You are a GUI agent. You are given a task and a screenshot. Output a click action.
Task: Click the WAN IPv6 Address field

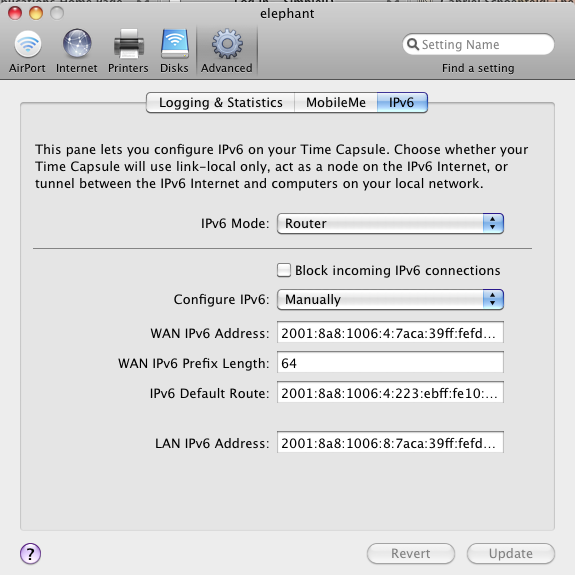390,332
